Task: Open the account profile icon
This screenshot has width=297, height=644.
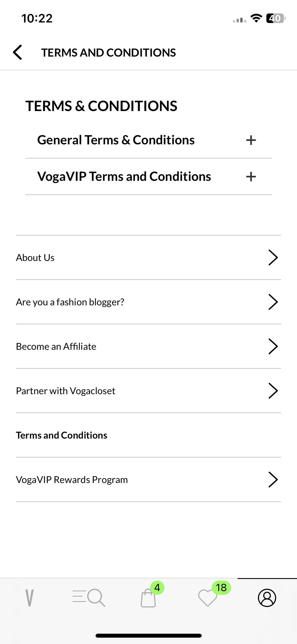Action: point(267,598)
